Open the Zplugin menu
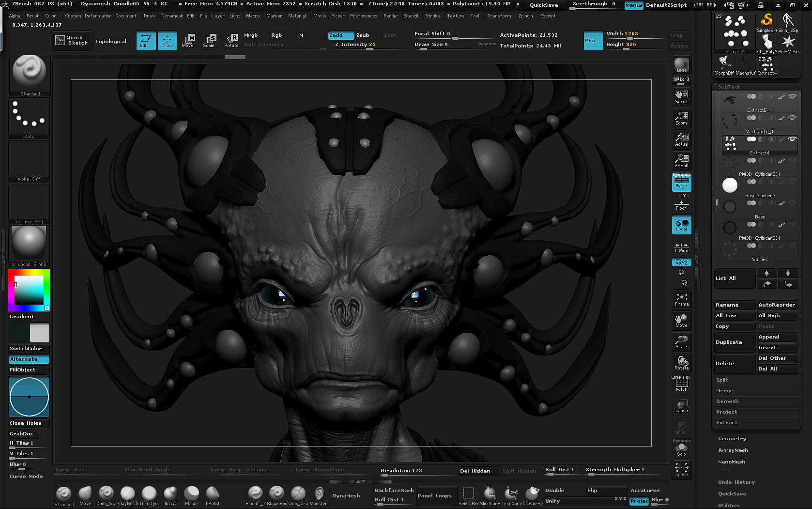Image resolution: width=812 pixels, height=509 pixels. (525, 16)
